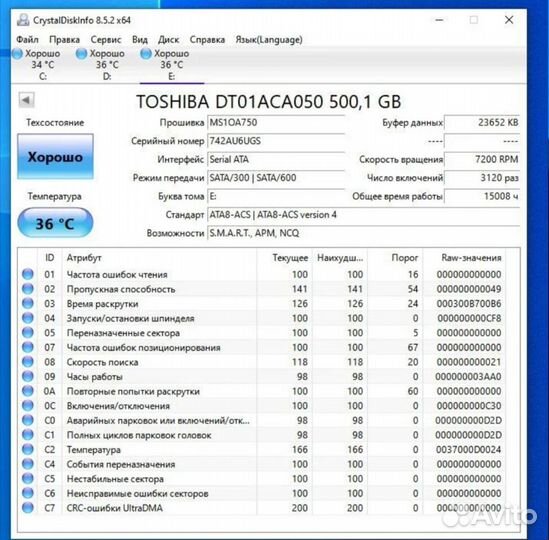Click the blue status orb above C: drive
The height and width of the screenshot is (540, 549).
coord(17,54)
